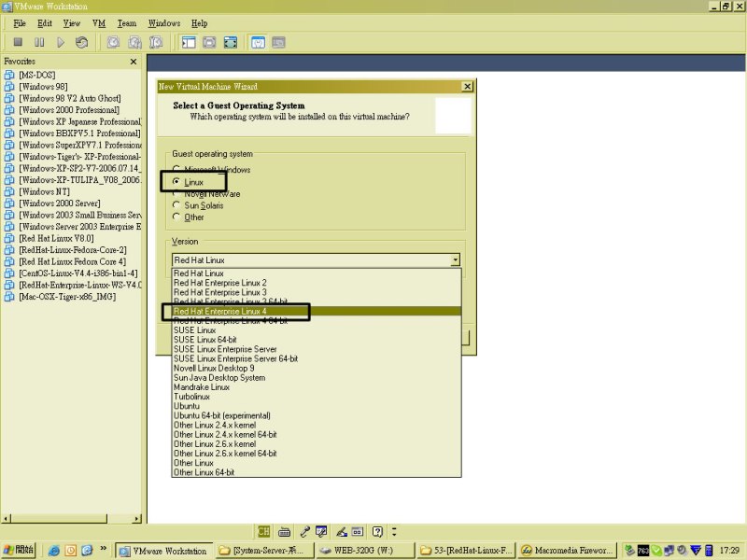Choose Ubuntu from version list
This screenshot has width=747, height=560.
pyautogui.click(x=317, y=406)
